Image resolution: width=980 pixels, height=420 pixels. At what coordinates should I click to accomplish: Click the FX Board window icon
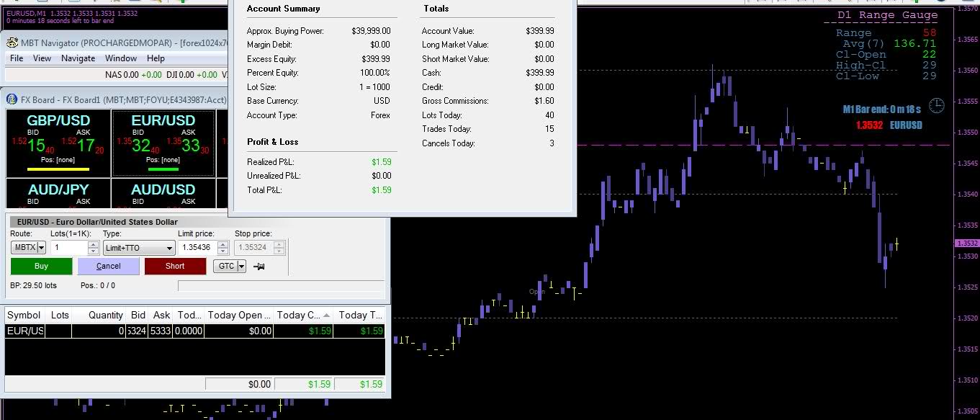(x=12, y=100)
